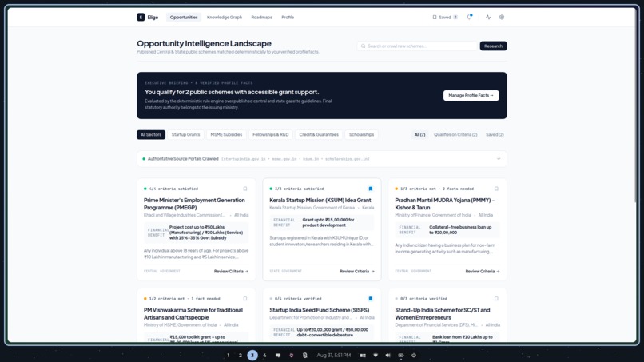Open Startup India Seed Fund Scheme title
Screen dimensions: 644x362
pos(319,310)
